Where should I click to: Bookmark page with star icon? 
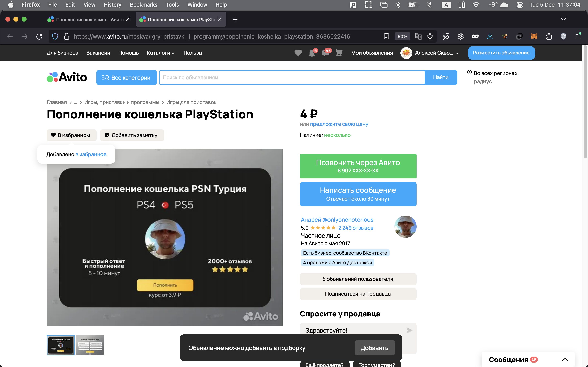coord(430,37)
